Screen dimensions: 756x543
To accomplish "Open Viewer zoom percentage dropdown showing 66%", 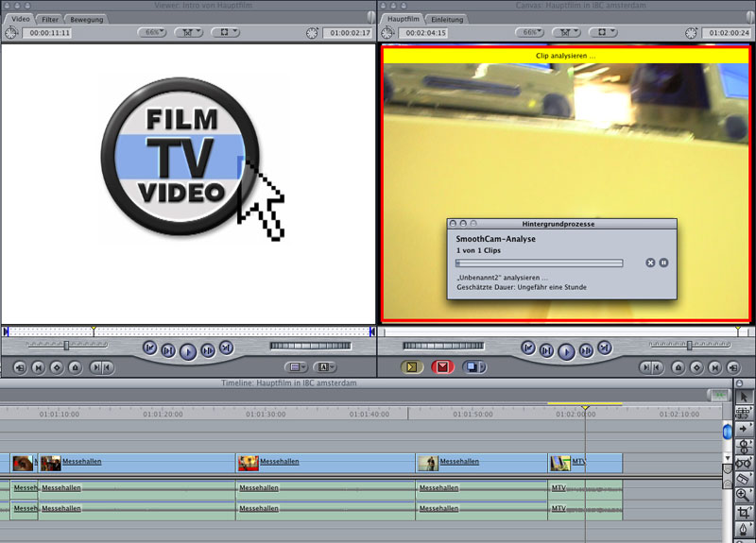I will 152,32.
